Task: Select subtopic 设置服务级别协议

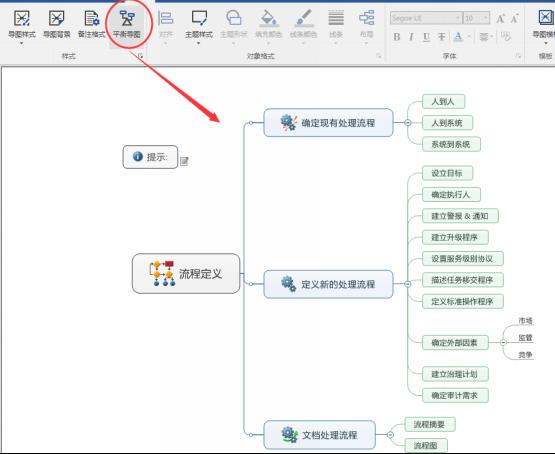Action: click(x=463, y=259)
